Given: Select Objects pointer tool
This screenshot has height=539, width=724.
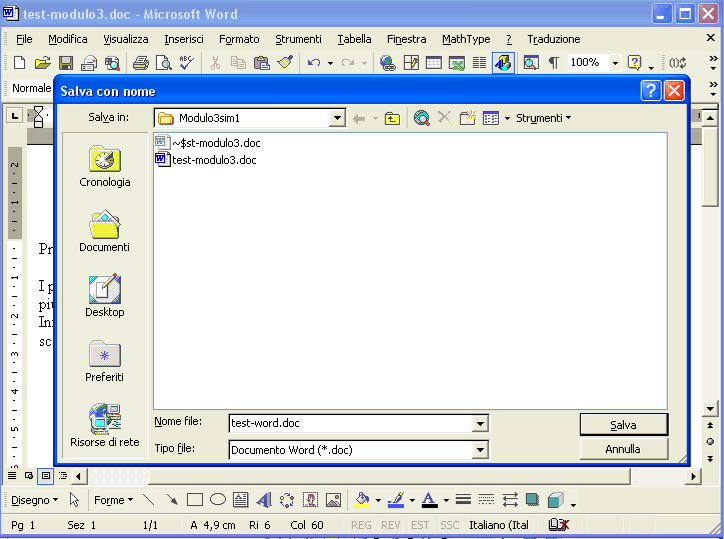Looking at the screenshot, I should [74, 500].
